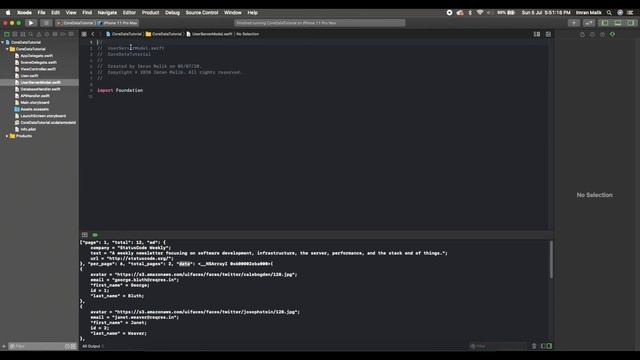
Task: Show the File inspector icon
Action: pyautogui.click(x=582, y=35)
